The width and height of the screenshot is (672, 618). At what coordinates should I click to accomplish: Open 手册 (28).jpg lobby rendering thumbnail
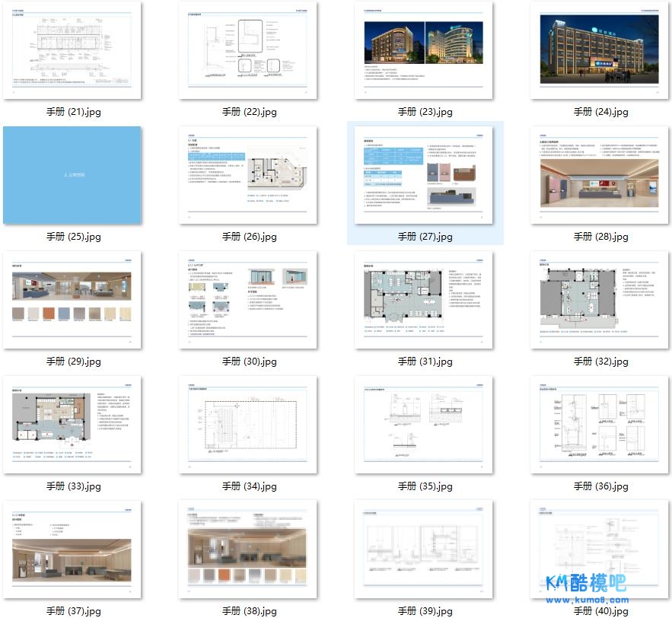point(600,175)
